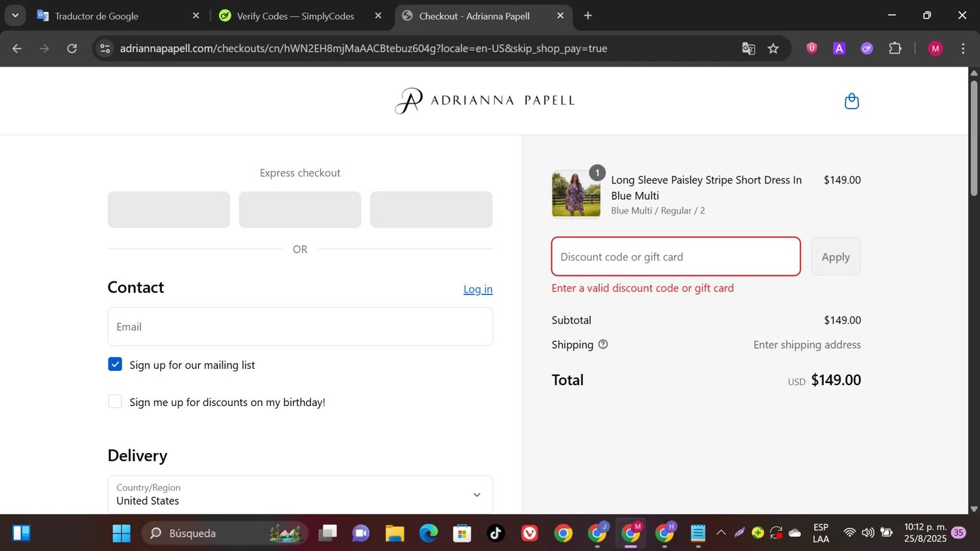Click the dress product thumbnail
The width and height of the screenshot is (980, 551).
(x=576, y=194)
